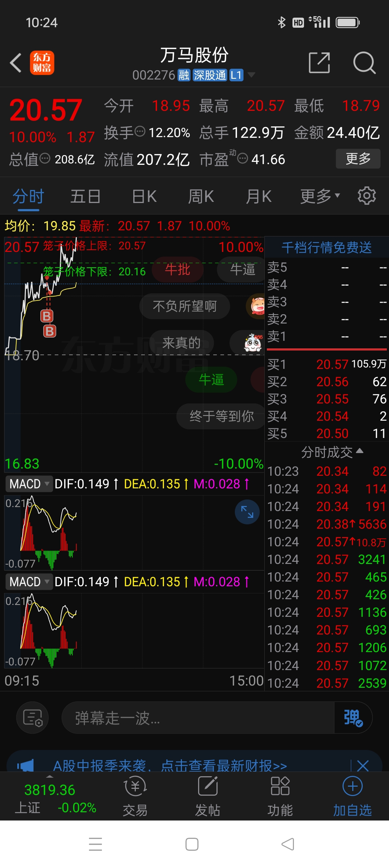Switch to 周K tab

click(201, 196)
